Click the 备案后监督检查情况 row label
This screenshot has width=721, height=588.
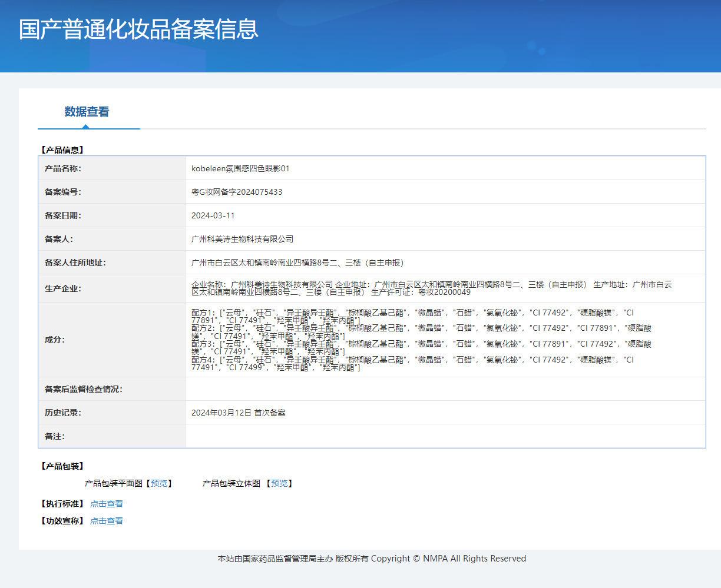click(84, 389)
